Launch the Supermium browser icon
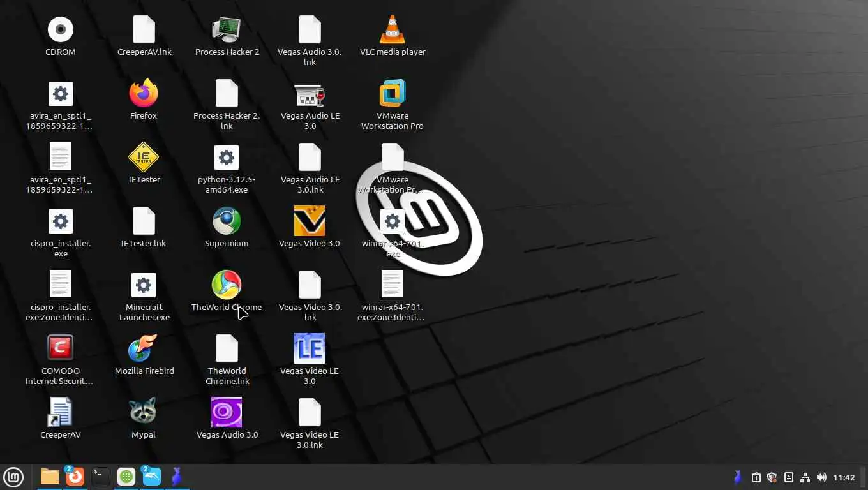The width and height of the screenshot is (868, 490). click(227, 221)
